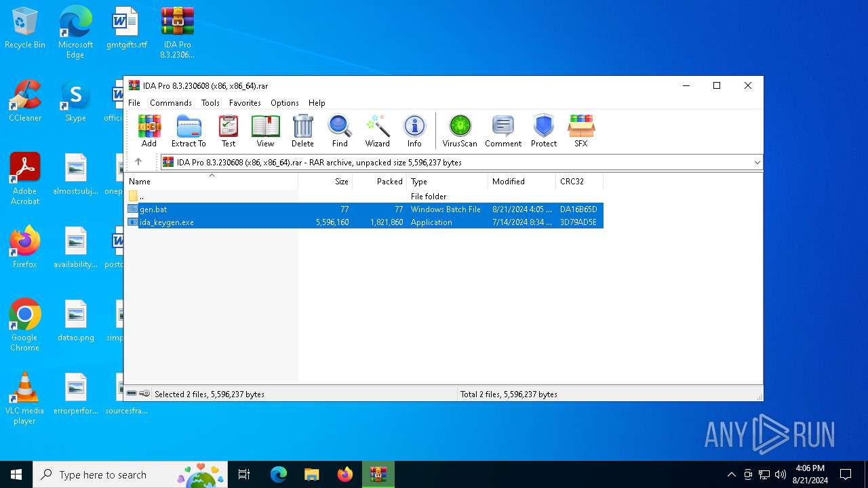Open gmtgifts.rtf desktop file
The image size is (868, 488).
click(x=126, y=28)
